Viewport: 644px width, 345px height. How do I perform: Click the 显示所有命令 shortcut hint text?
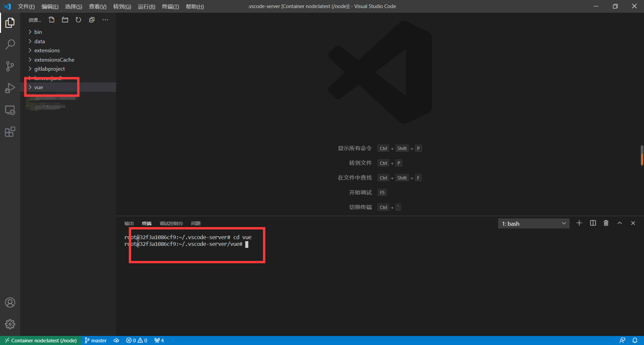click(x=355, y=148)
